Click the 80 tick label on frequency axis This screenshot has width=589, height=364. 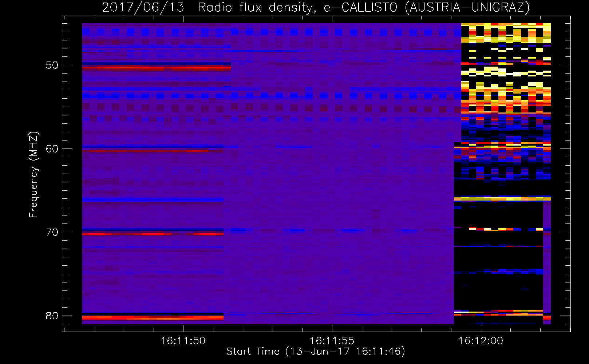pos(52,316)
